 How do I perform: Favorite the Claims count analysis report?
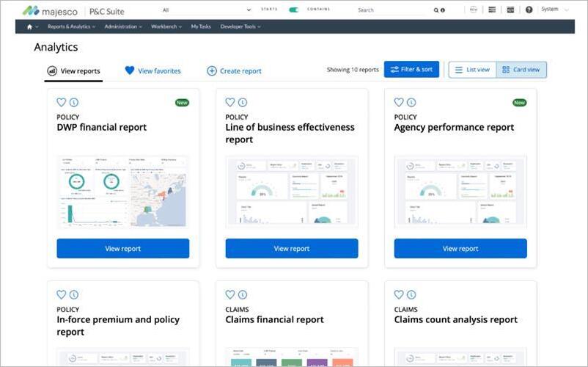tap(399, 295)
